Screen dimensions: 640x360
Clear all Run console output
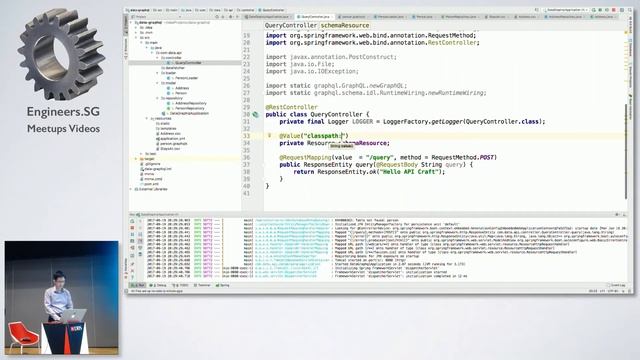[x=140, y=254]
